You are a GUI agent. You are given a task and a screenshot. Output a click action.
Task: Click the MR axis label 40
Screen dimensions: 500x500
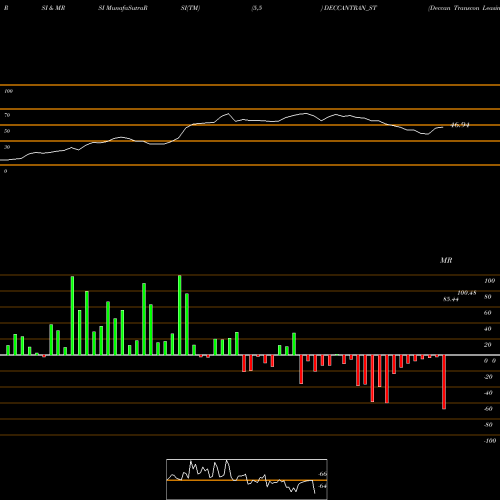pos(488,329)
